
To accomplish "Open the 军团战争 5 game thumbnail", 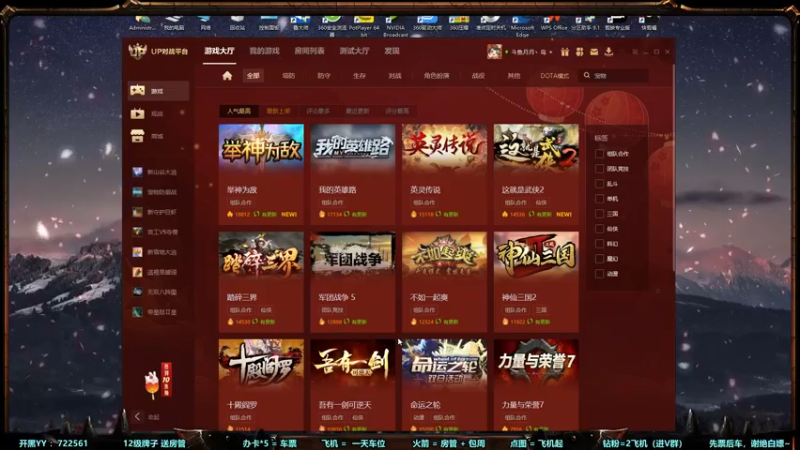I will (353, 255).
